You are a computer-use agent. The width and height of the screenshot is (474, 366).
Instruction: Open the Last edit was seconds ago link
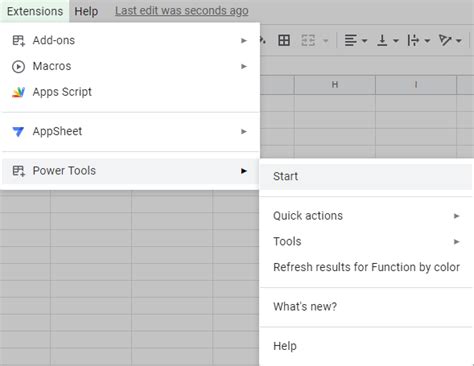click(182, 11)
